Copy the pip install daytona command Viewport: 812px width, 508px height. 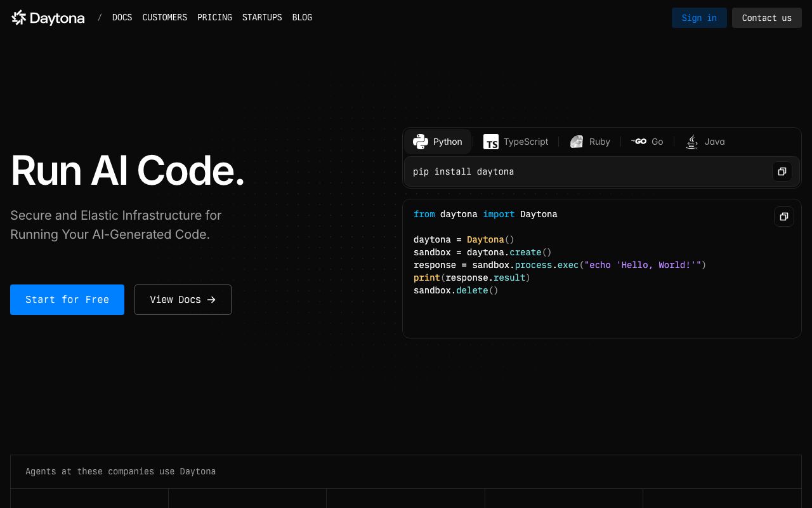(x=782, y=171)
